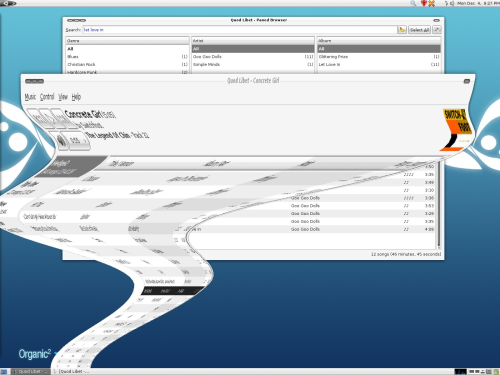Open the View menu
The height and width of the screenshot is (375, 500).
(63, 97)
